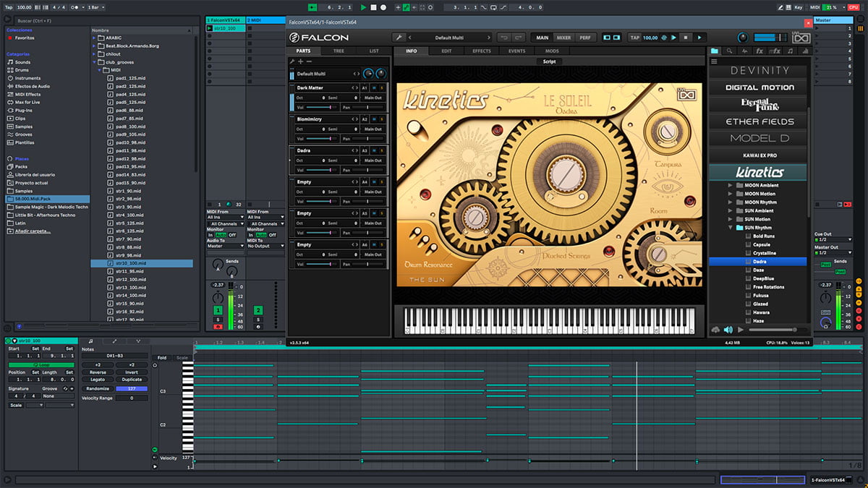Click the redo arrow in Falcon toolbar
The height and width of the screenshot is (488, 868).
tap(519, 38)
